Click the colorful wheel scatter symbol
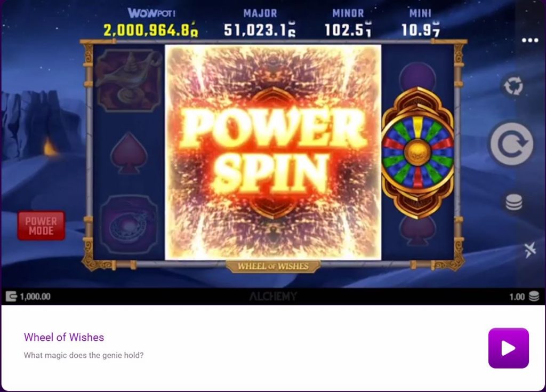546x392 pixels. pos(418,153)
